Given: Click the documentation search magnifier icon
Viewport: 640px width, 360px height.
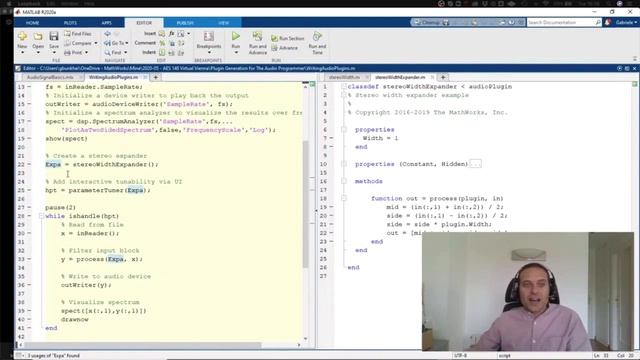Looking at the screenshot, I should 598,22.
